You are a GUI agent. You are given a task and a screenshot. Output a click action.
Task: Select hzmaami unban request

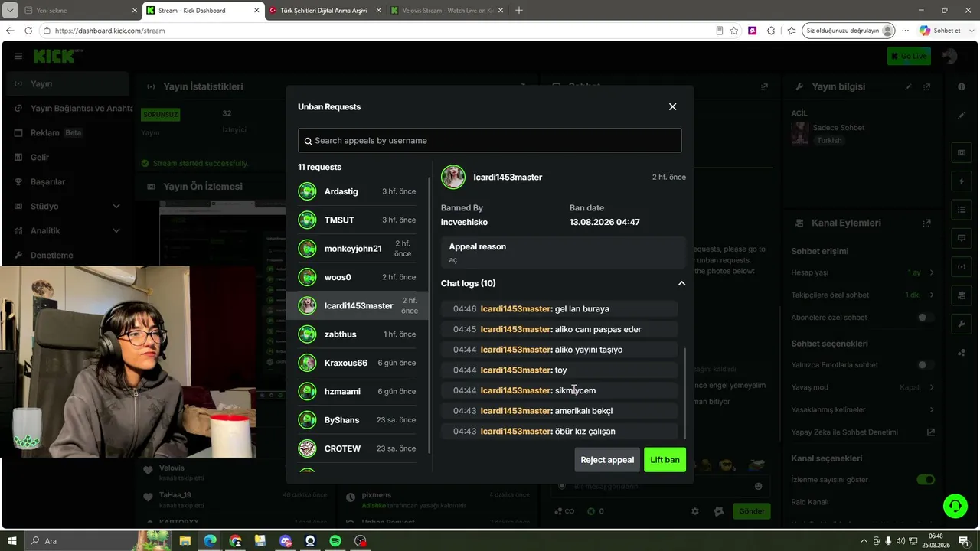click(358, 391)
